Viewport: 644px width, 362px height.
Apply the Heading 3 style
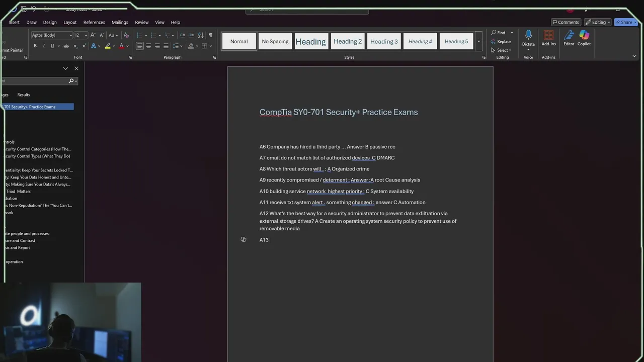coord(384,41)
